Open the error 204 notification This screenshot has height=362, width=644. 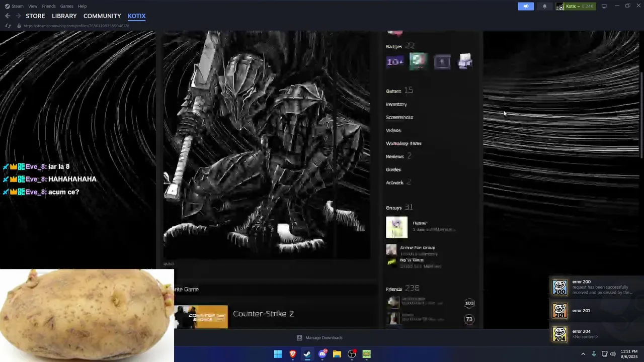pyautogui.click(x=595, y=334)
